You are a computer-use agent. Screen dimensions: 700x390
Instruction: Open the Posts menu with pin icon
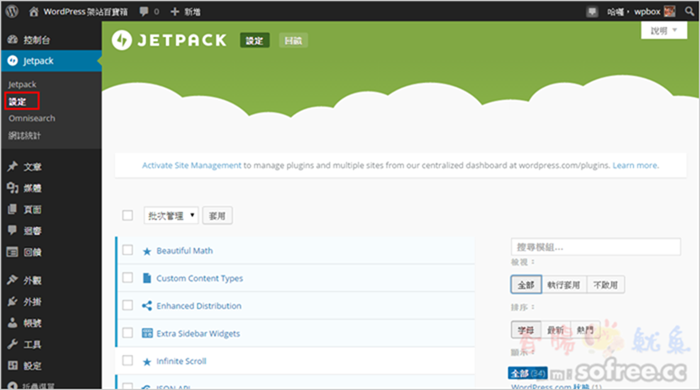click(x=12, y=166)
